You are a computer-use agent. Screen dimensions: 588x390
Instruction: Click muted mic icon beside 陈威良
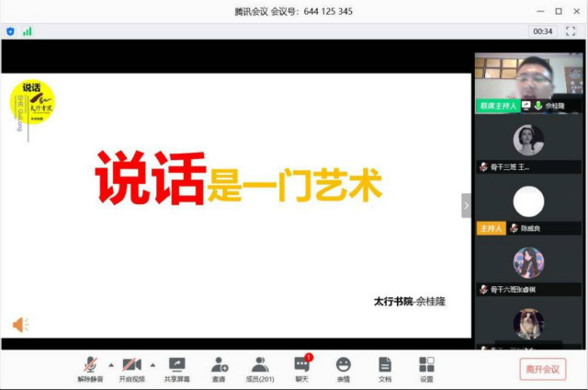[514, 228]
